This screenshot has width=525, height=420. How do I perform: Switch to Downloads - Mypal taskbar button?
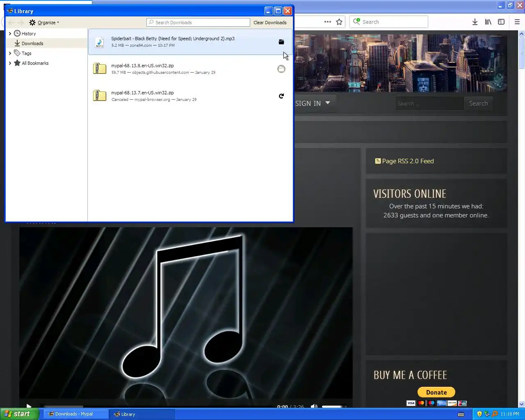click(x=76, y=414)
